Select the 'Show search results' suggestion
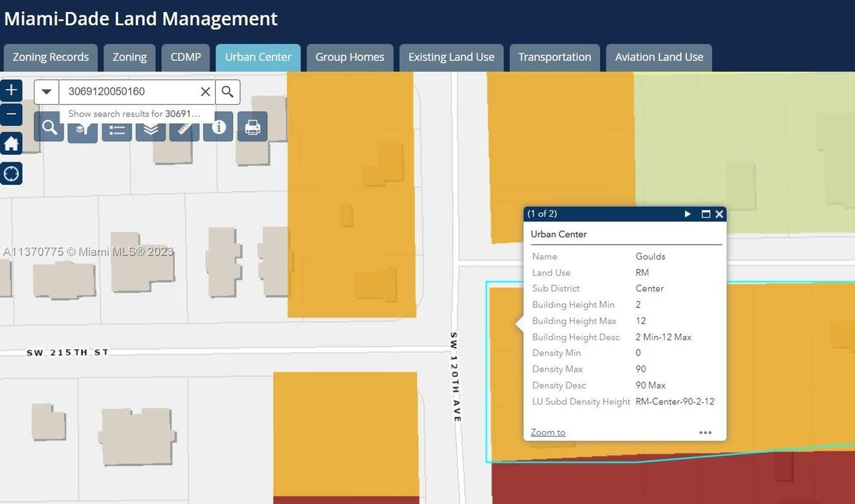The width and height of the screenshot is (855, 504). coord(134,113)
